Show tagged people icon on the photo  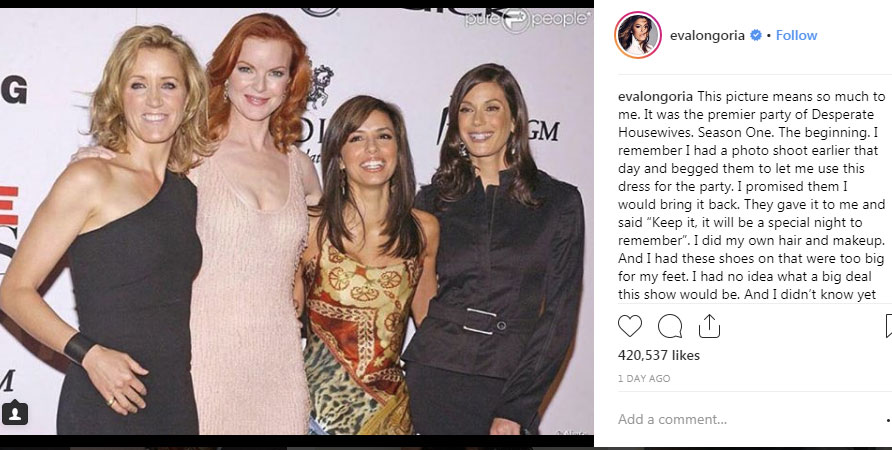point(15,414)
